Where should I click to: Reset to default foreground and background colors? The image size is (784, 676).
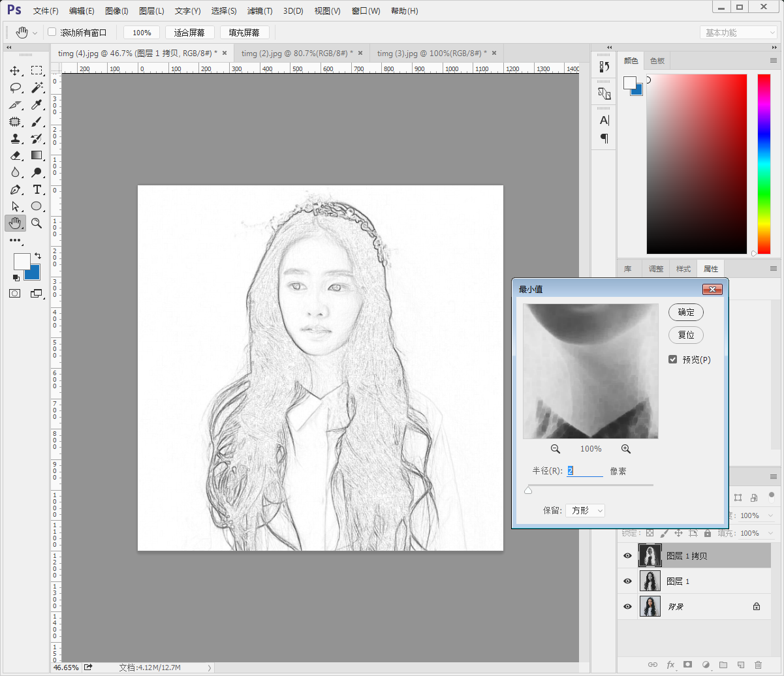tap(16, 278)
